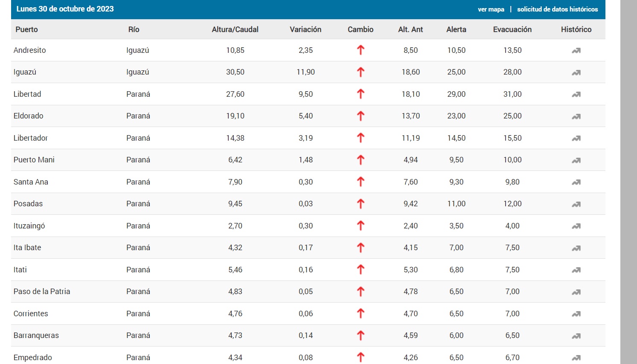Image resolution: width=637 pixels, height=364 pixels.
Task: Select the port name Andresito
Action: coord(29,50)
